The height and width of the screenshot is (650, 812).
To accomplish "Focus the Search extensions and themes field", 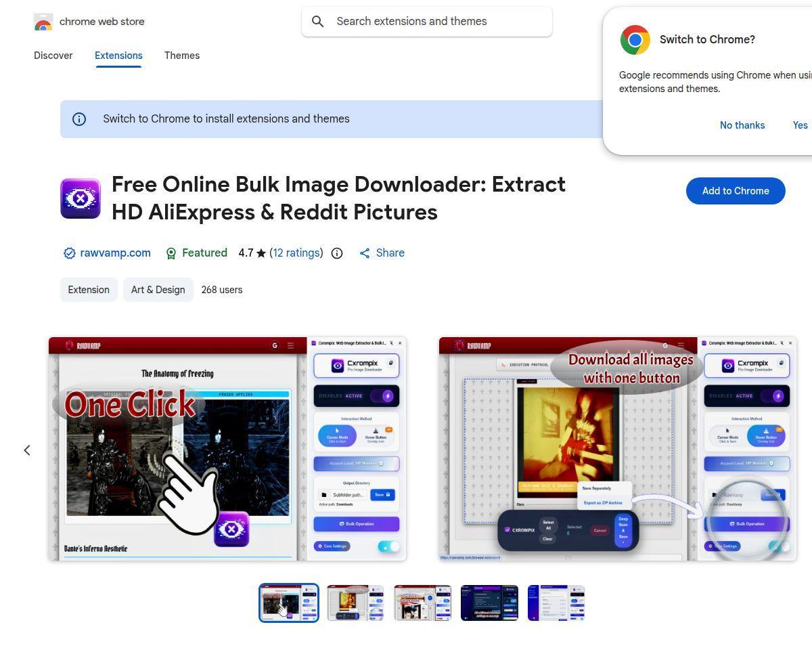I will 427,22.
